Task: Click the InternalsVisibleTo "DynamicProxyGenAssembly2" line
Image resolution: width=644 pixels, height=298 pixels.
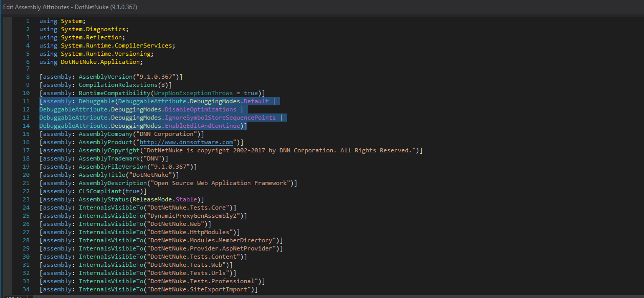Action: click(143, 216)
